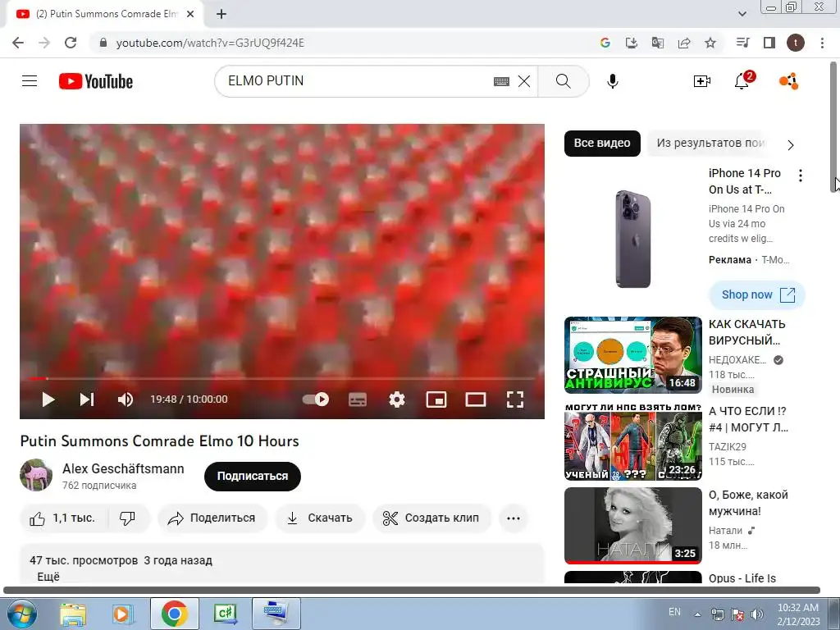This screenshot has width=840, height=630.
Task: Open Alex Geschäftsmann channel name link
Action: [123, 468]
